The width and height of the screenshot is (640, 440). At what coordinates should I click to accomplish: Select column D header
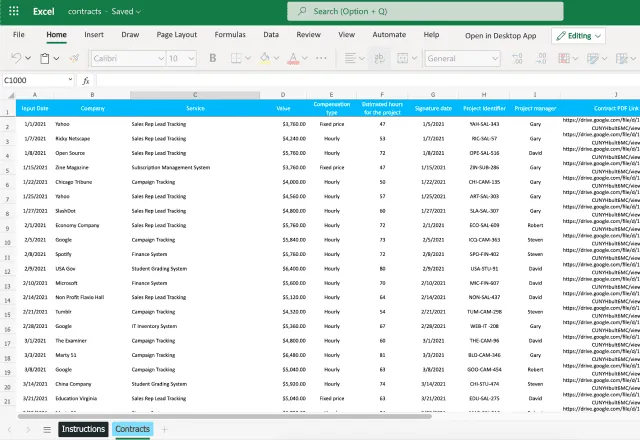click(x=283, y=95)
